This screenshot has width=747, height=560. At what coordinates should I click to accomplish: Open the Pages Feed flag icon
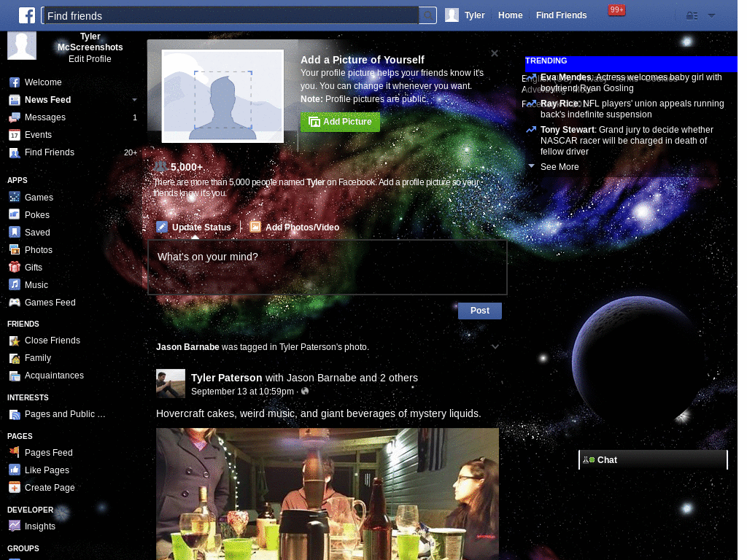pos(15,452)
